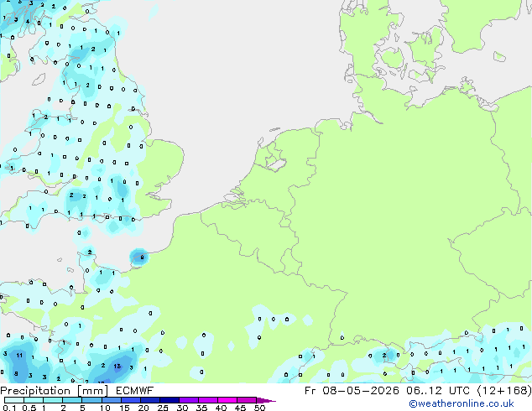Pick the 40–45 mm magenta legend swatch
Image resolution: width=532 pixels, height=411 pixels.
click(x=227, y=400)
